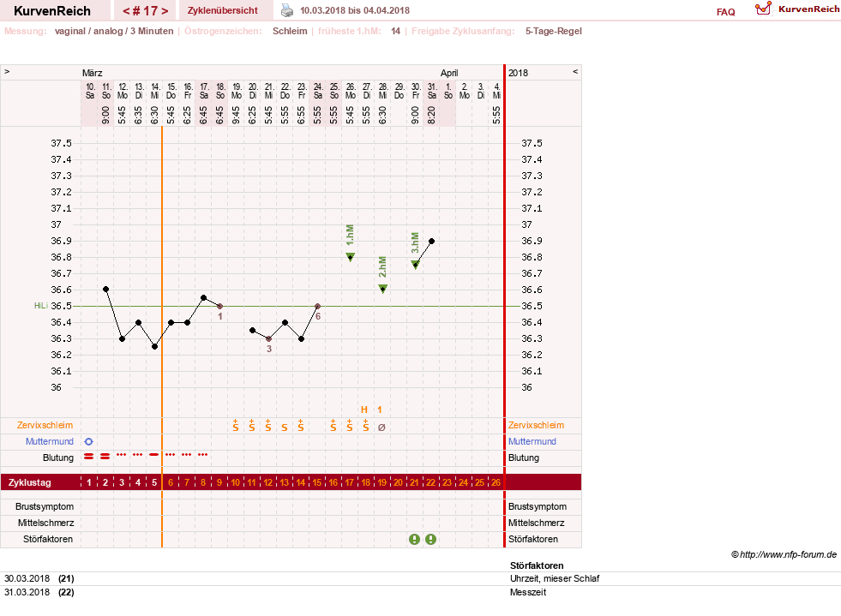Click the S+ mucus symbol on day 18

(366, 426)
